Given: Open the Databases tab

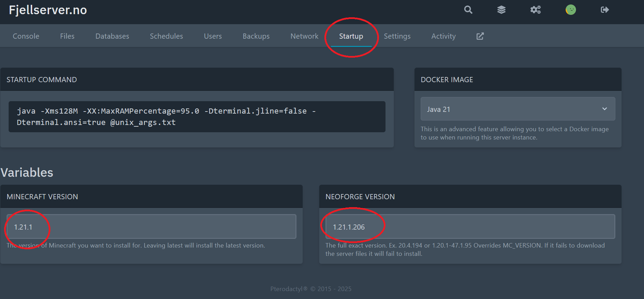Looking at the screenshot, I should 112,36.
